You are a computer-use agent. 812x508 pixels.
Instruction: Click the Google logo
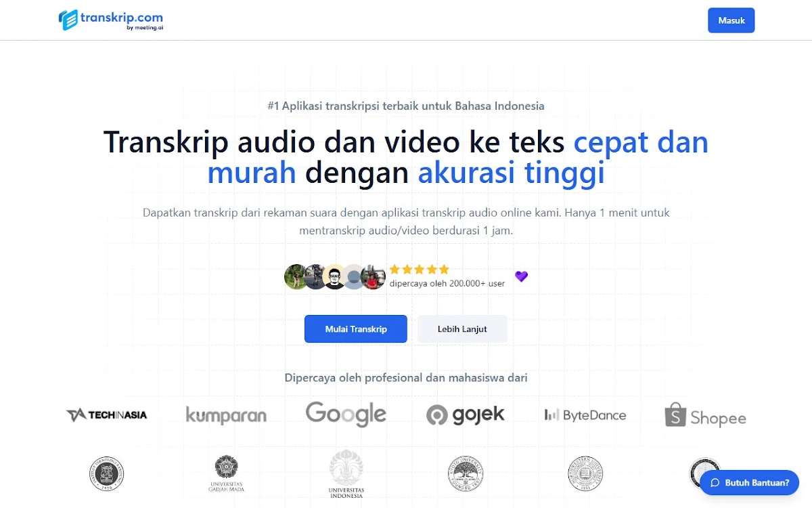point(346,414)
